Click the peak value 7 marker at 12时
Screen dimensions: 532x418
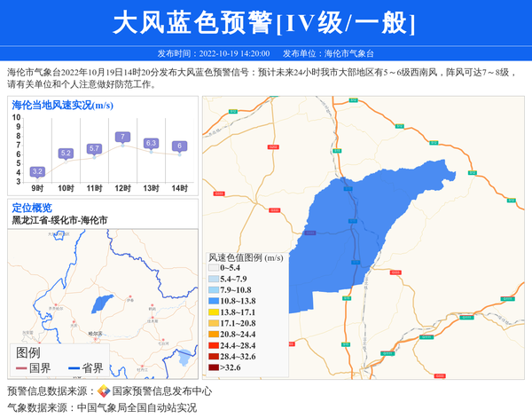pos(122,137)
